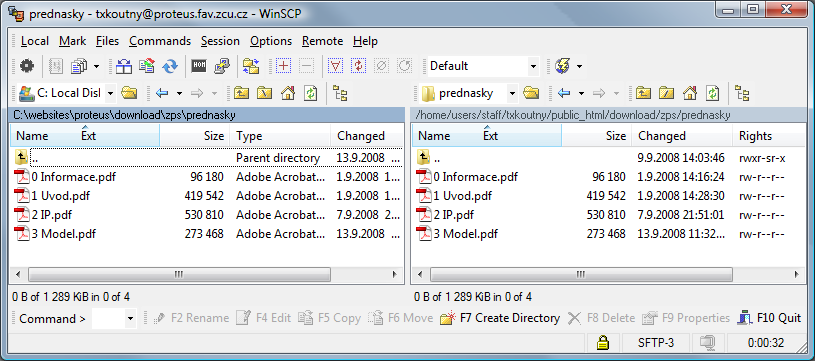Open local parent directory toolbar icon
This screenshot has height=361, width=815.
pos(241,93)
